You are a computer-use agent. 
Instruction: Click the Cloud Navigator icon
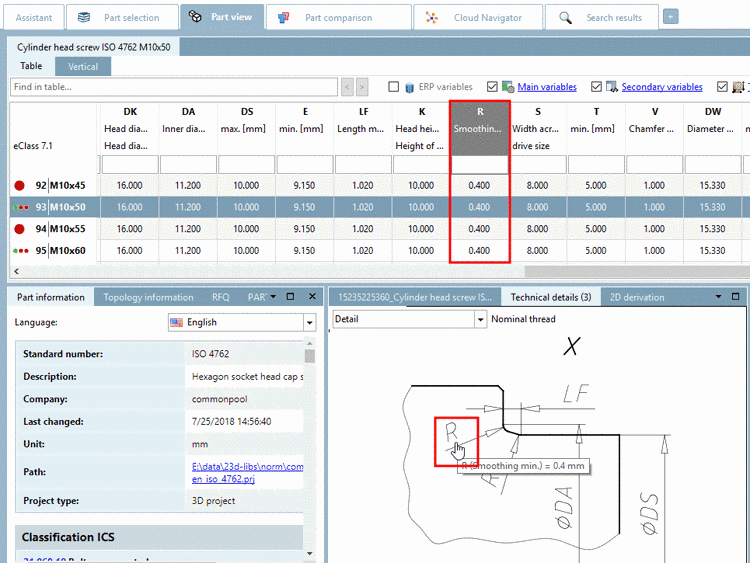coord(432,18)
